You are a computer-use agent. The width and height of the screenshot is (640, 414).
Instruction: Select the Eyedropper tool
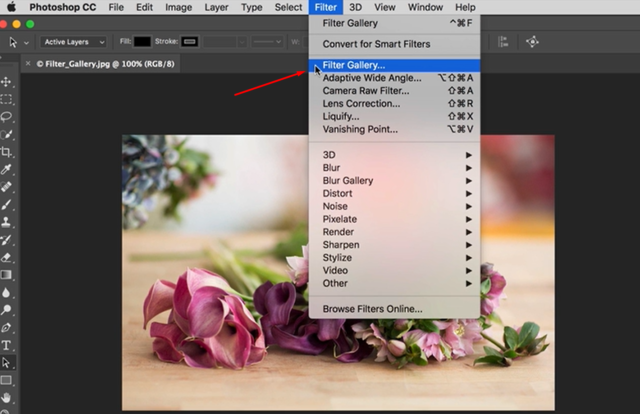tap(6, 169)
